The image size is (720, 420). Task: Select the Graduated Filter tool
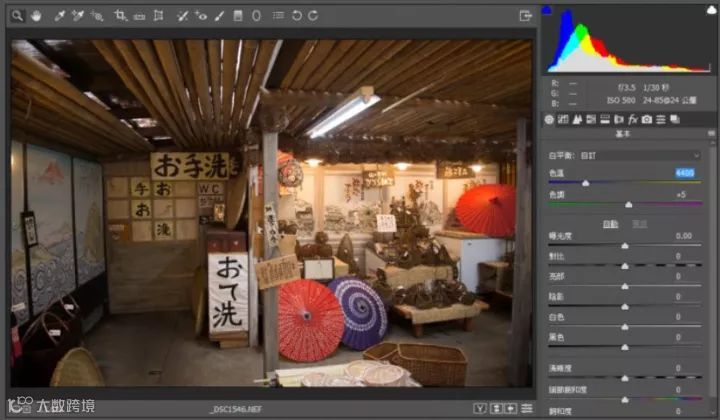[238, 16]
